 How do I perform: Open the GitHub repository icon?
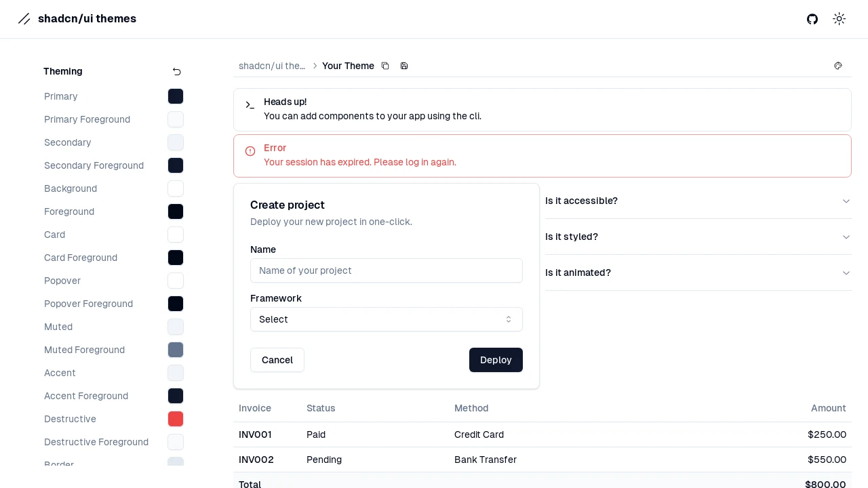click(812, 19)
